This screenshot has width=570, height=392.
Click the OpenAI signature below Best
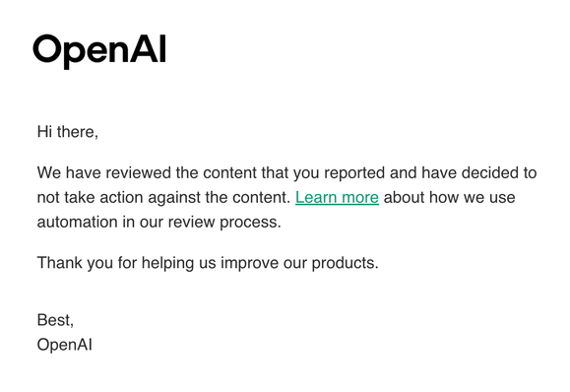point(65,345)
